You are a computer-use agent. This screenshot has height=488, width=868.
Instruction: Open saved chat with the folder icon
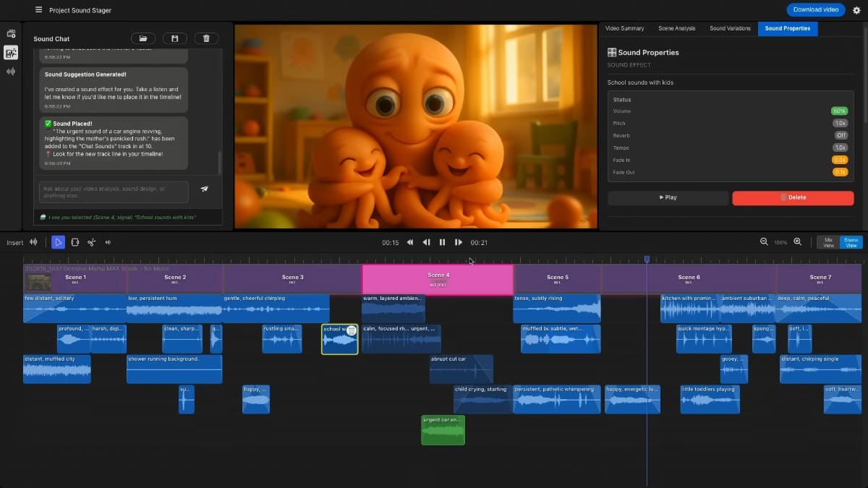coord(142,38)
